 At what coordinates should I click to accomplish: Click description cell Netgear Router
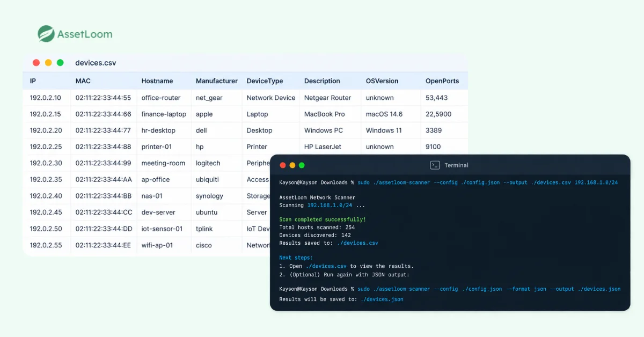pyautogui.click(x=328, y=98)
